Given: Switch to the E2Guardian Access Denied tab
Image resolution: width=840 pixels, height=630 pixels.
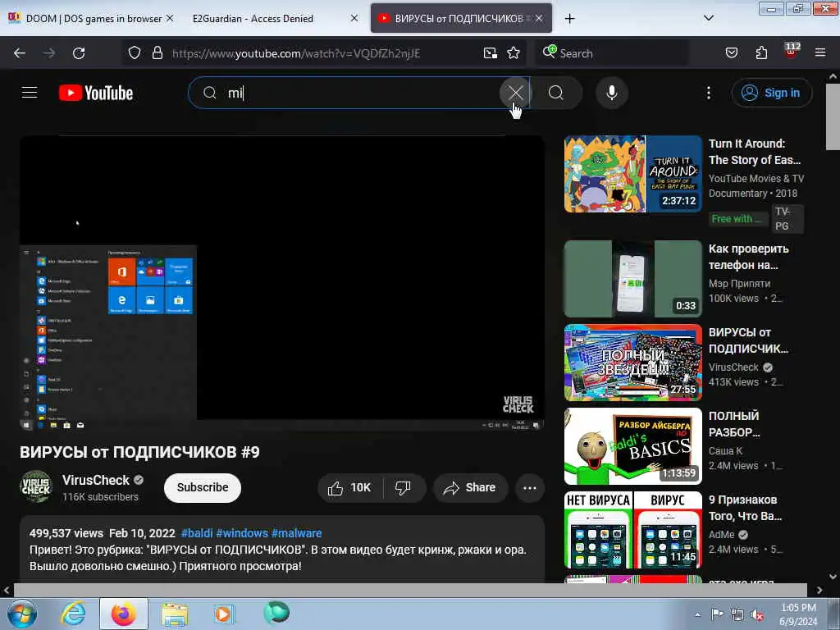Looking at the screenshot, I should 273,18.
